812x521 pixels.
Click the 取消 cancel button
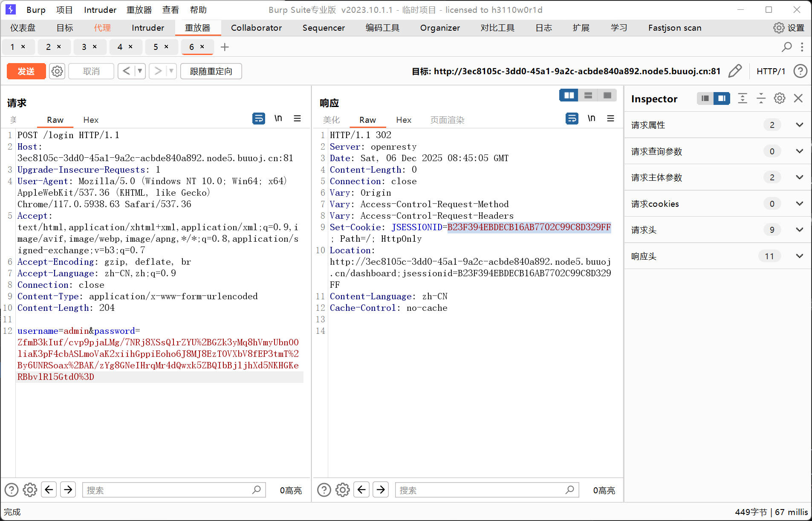click(91, 71)
